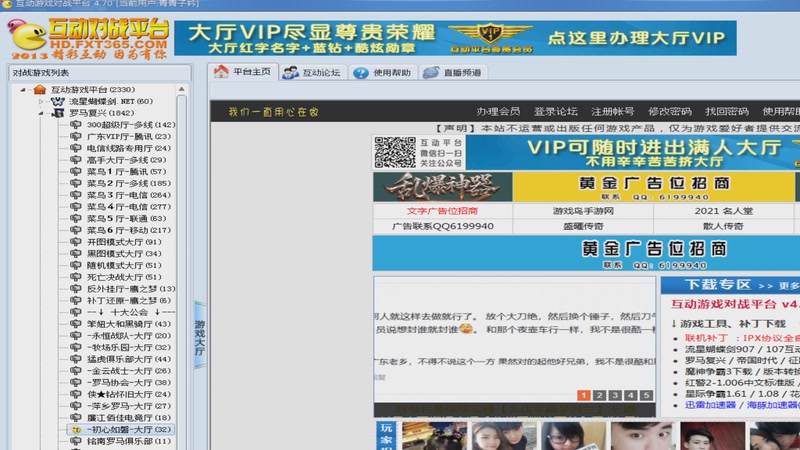Click 登录论坛 in the nav bar

555,111
